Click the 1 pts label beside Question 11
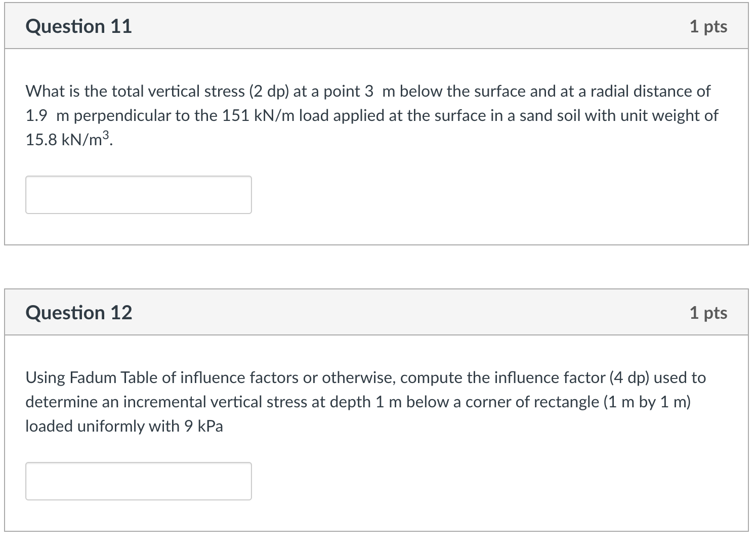 (x=709, y=26)
